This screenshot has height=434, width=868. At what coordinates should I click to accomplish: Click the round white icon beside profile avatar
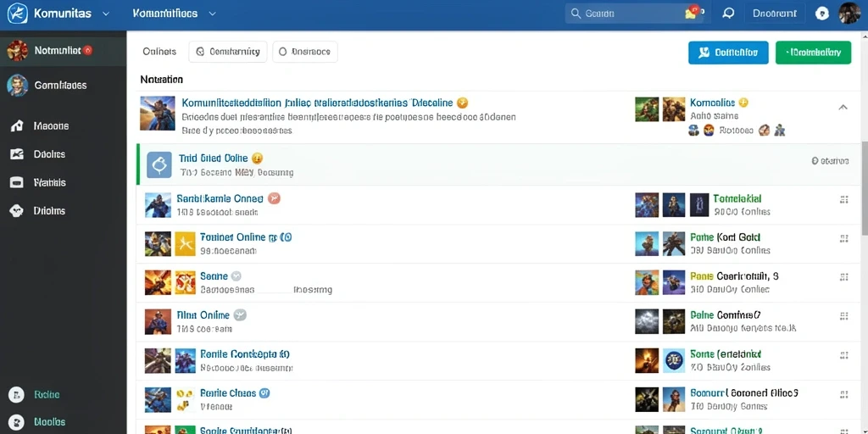[822, 14]
